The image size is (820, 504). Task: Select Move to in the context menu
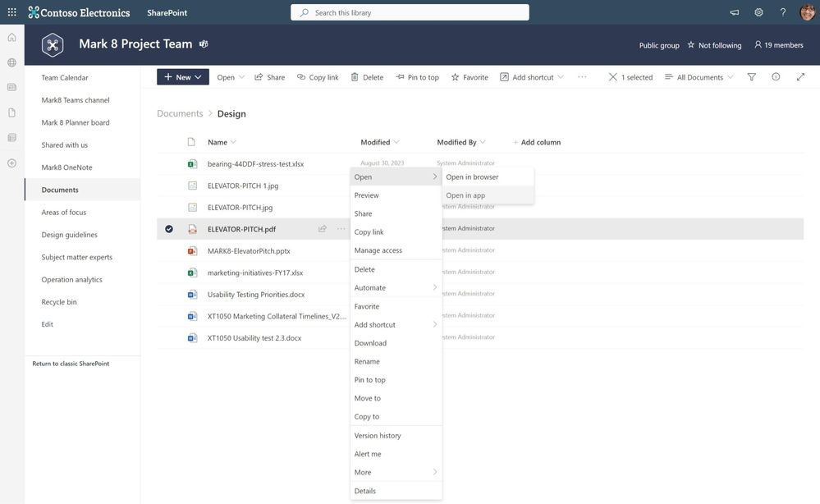396,398
